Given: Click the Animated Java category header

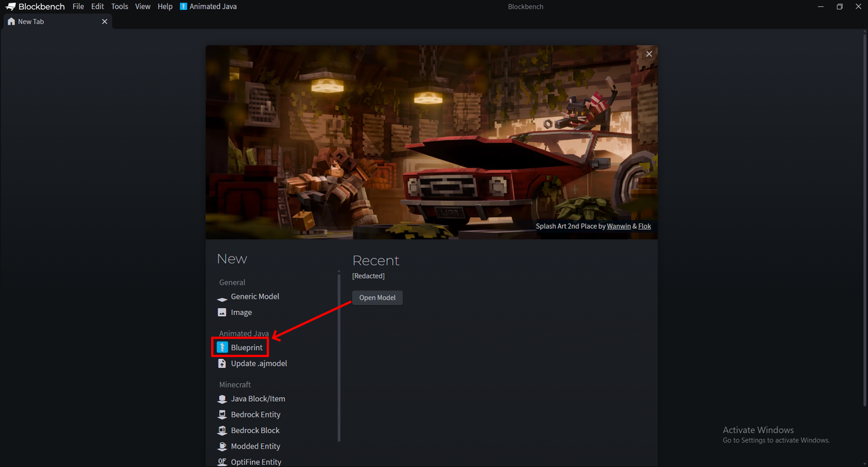Looking at the screenshot, I should coord(244,334).
